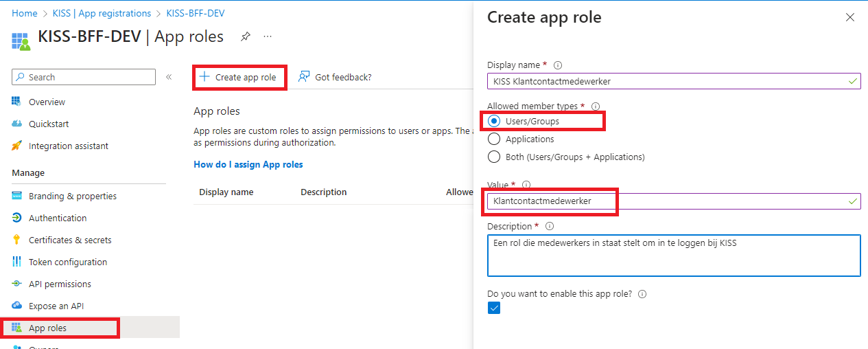Screen dimensions: 868x349
Task: Click the Display name input field
Action: click(x=674, y=81)
